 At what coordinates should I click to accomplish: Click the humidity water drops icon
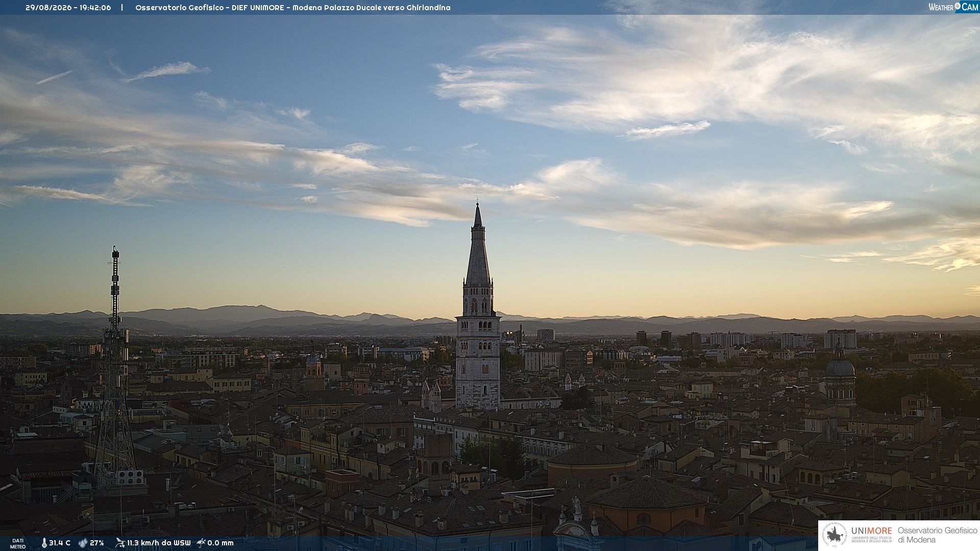(83, 543)
